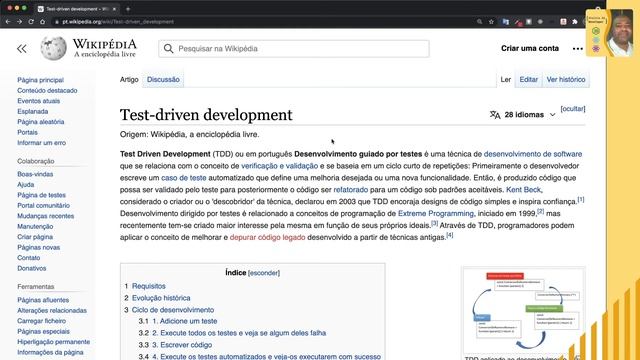Select the Artigo tab
The width and height of the screenshot is (640, 360).
coord(129,80)
